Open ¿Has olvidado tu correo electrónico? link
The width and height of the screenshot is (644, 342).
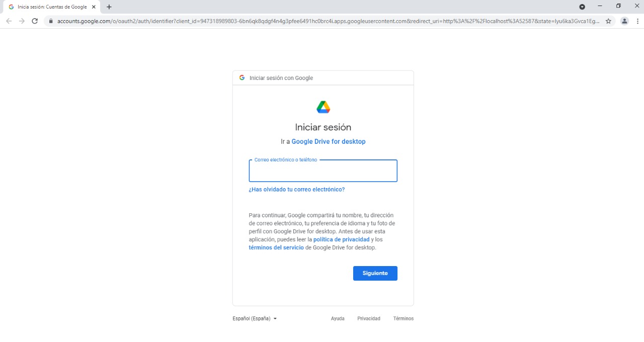[x=297, y=190]
